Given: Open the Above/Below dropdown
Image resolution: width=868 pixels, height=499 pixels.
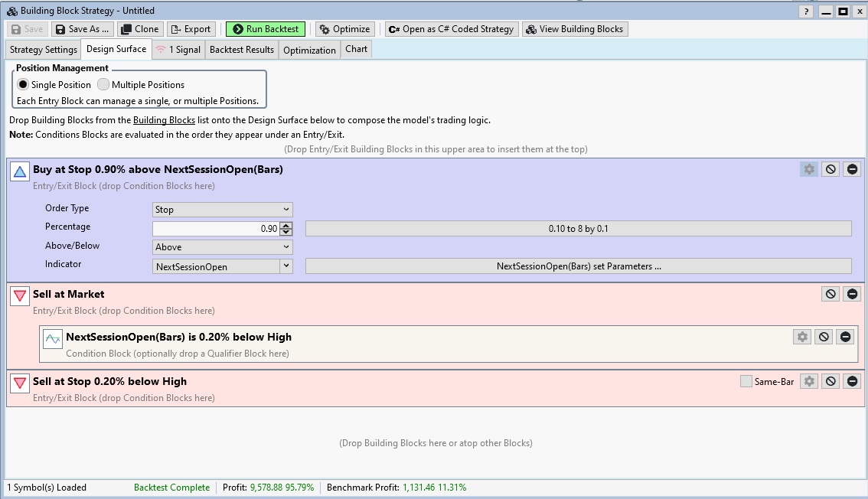Looking at the screenshot, I should 222,247.
